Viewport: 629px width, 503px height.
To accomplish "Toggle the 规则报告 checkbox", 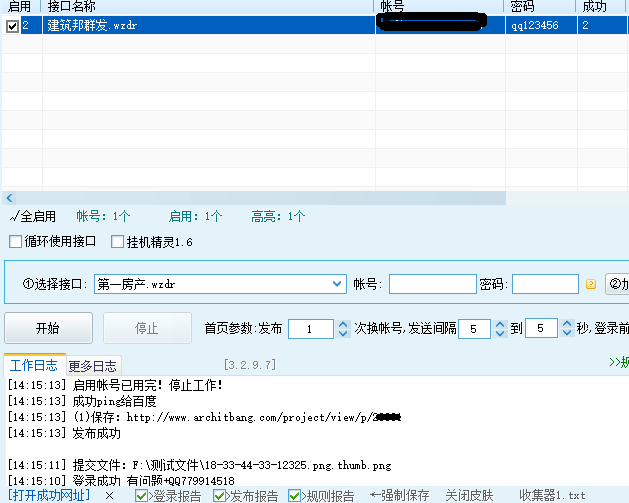I will click(x=294, y=495).
